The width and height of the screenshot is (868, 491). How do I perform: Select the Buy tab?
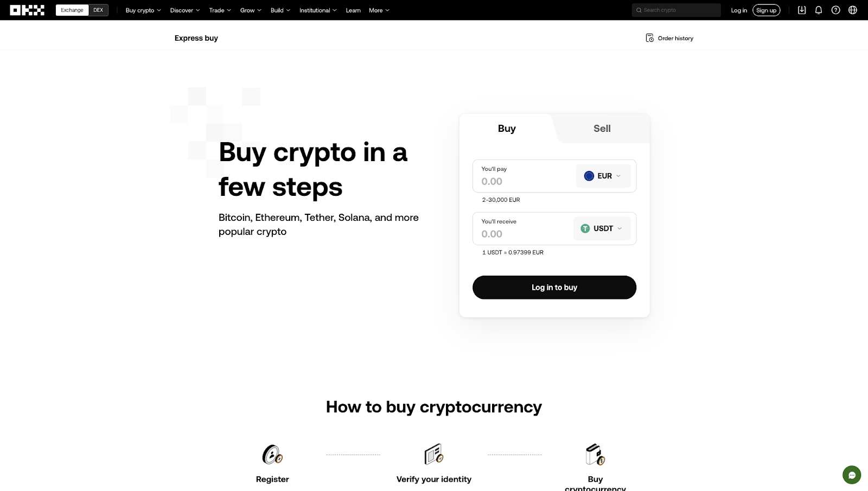point(506,129)
